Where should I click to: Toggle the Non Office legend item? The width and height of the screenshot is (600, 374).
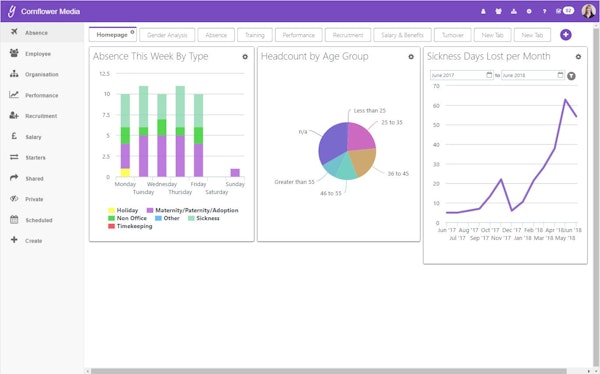127,218
